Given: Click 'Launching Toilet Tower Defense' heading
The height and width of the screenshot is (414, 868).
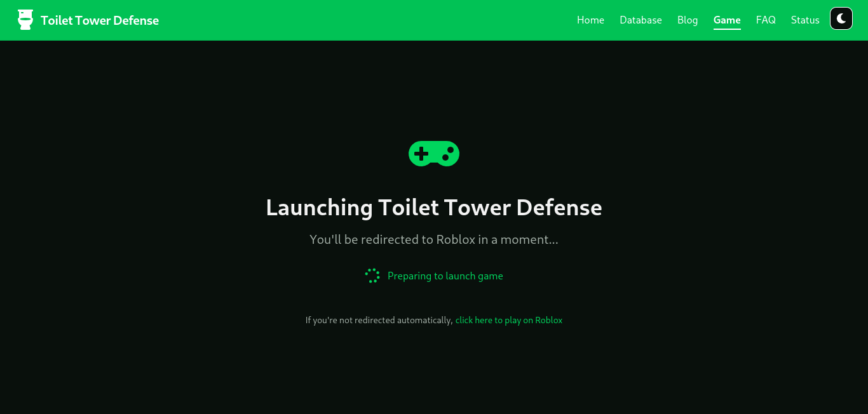Looking at the screenshot, I should [434, 208].
